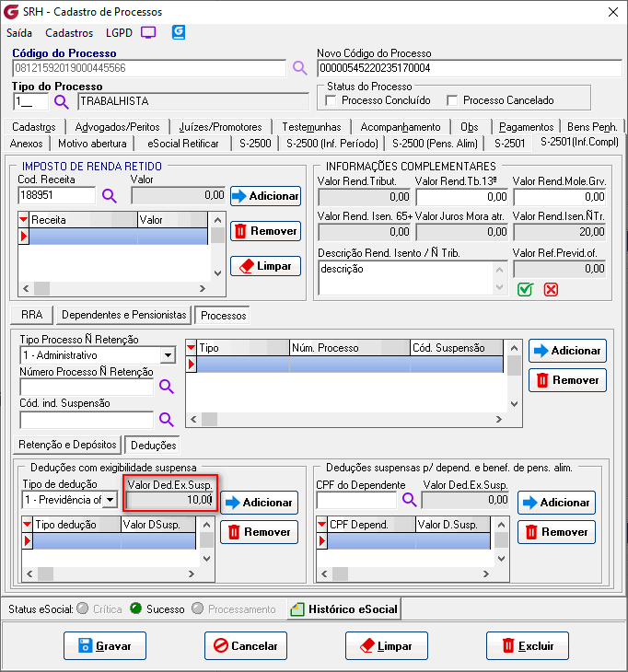Select the Crítica status radio button
This screenshot has width=628, height=672.
pos(83,608)
